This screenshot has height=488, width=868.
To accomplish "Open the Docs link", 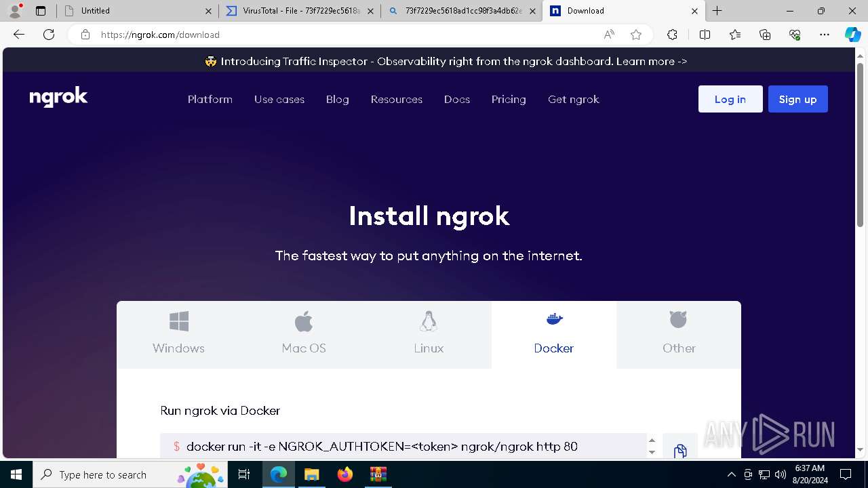I will pyautogui.click(x=457, y=99).
